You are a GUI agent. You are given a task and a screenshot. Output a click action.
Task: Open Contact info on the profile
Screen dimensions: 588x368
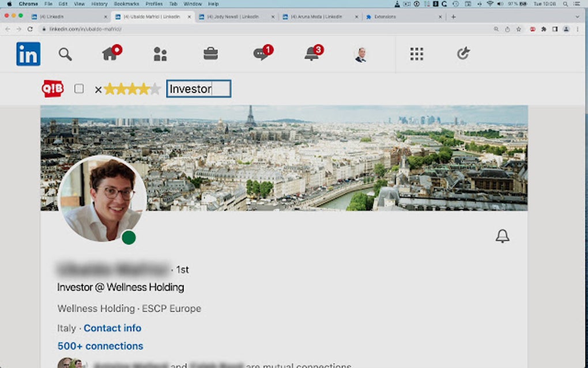pos(112,328)
